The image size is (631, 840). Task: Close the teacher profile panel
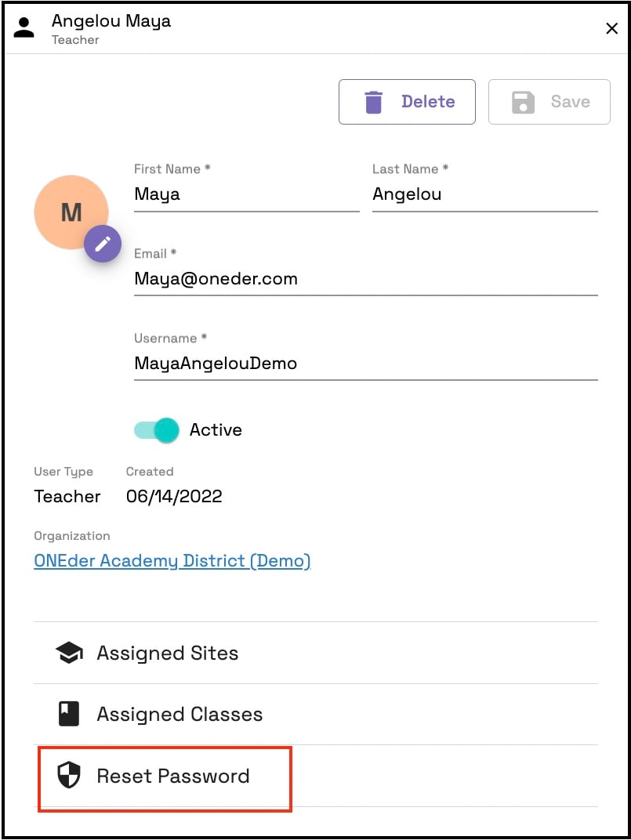pos(611,28)
